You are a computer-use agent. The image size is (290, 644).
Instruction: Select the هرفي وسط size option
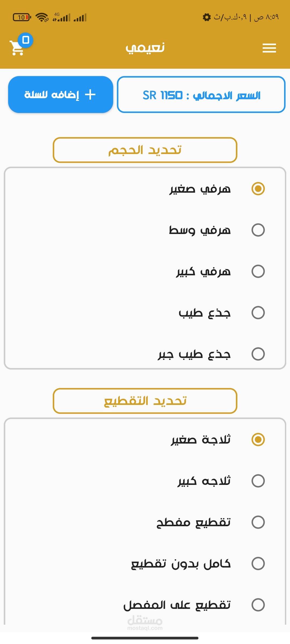tap(258, 230)
